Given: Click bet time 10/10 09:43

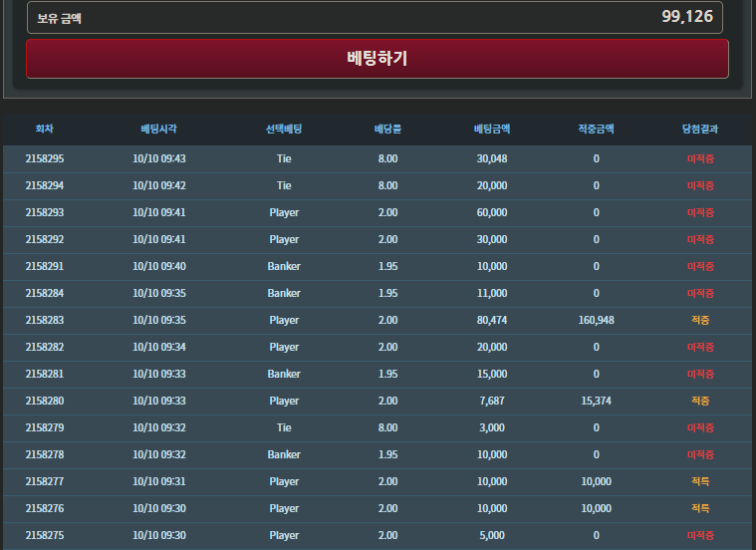Looking at the screenshot, I should coord(159,158).
